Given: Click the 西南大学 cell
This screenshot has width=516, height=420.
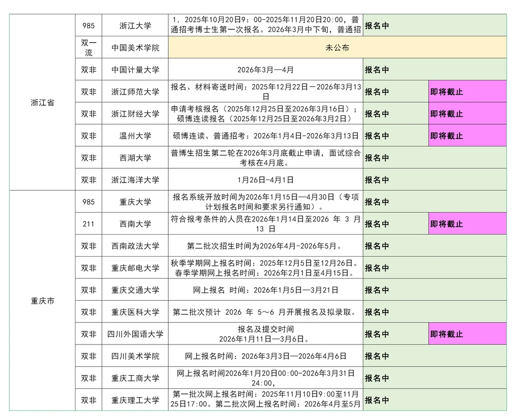Looking at the screenshot, I should 135,224.
